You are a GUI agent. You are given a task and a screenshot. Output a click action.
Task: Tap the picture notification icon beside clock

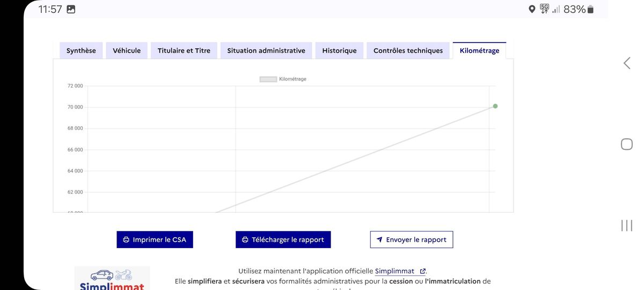coord(71,9)
